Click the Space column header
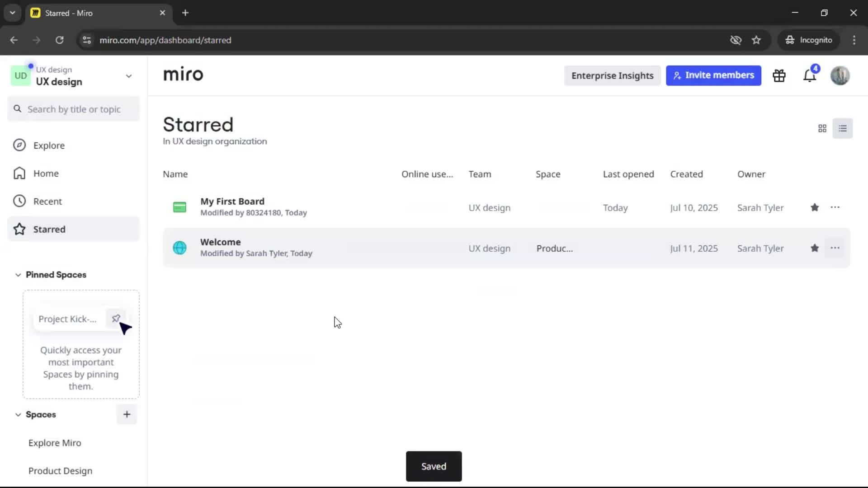 548,174
